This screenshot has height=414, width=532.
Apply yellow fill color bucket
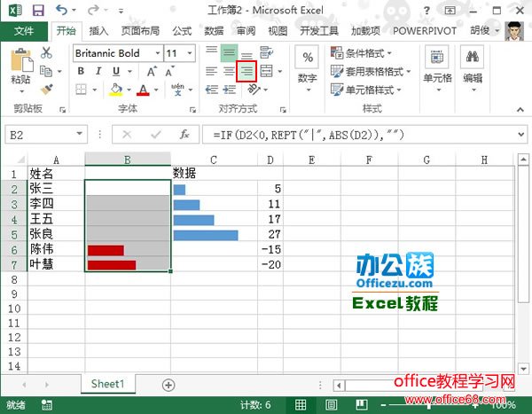point(115,90)
